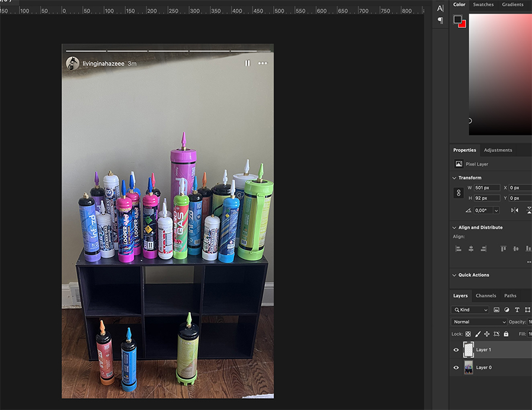The width and height of the screenshot is (532, 410).
Task: Open the Paragraph panel icon
Action: 440,20
